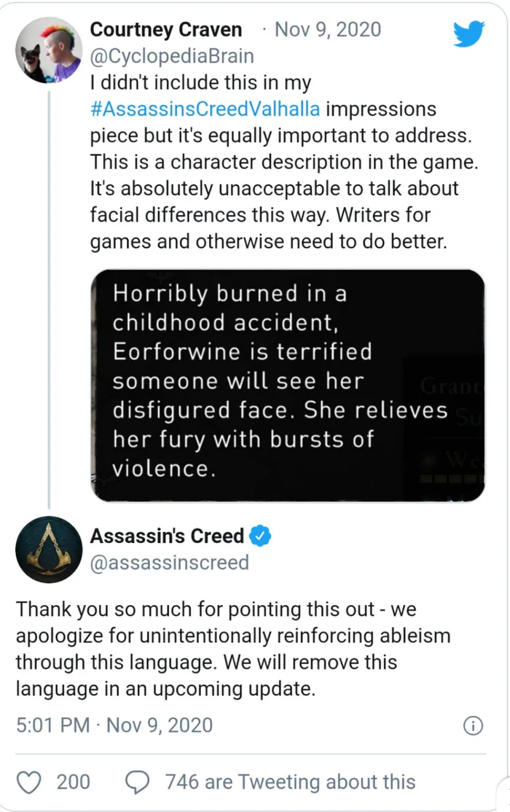
Task: Click the quoted tweet's Nov 9, 2020 date
Action: tap(328, 29)
